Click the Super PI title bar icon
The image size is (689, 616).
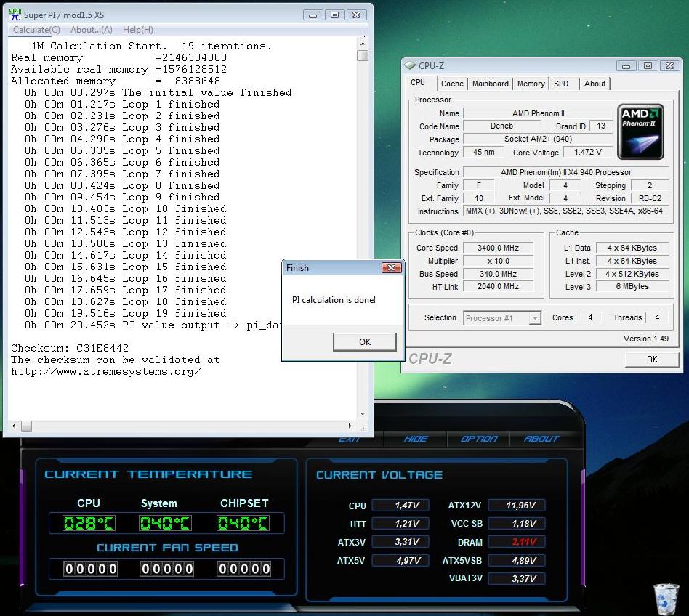pyautogui.click(x=15, y=15)
